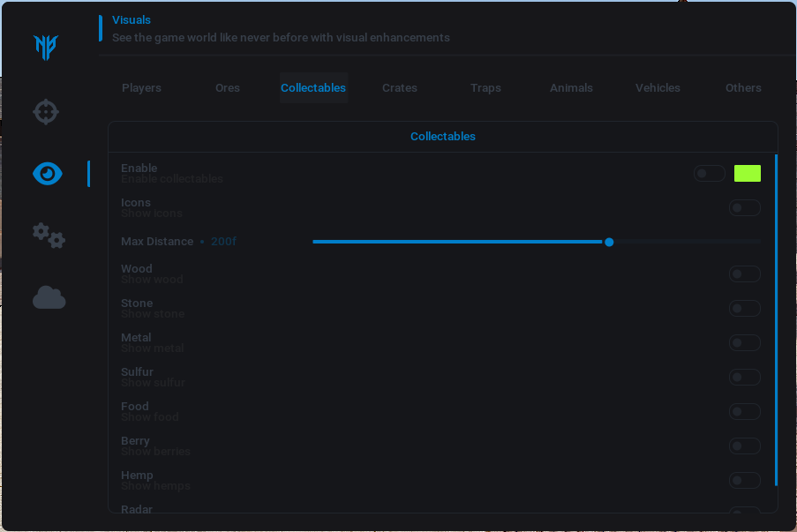Screen dimensions: 797x532
Task: Select the eye Visuals sidebar icon
Action: 48,174
